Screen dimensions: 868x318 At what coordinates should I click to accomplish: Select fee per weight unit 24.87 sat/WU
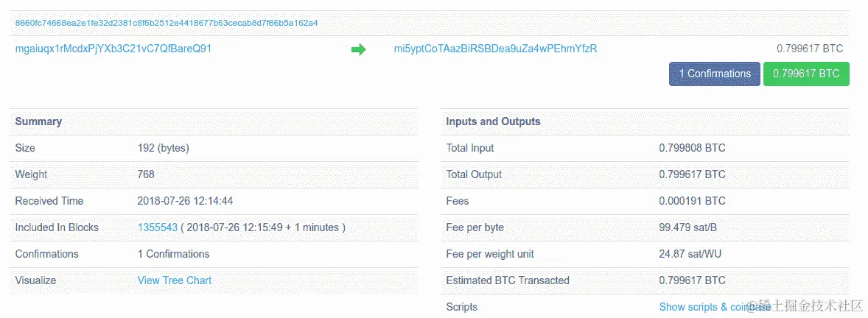click(x=690, y=254)
